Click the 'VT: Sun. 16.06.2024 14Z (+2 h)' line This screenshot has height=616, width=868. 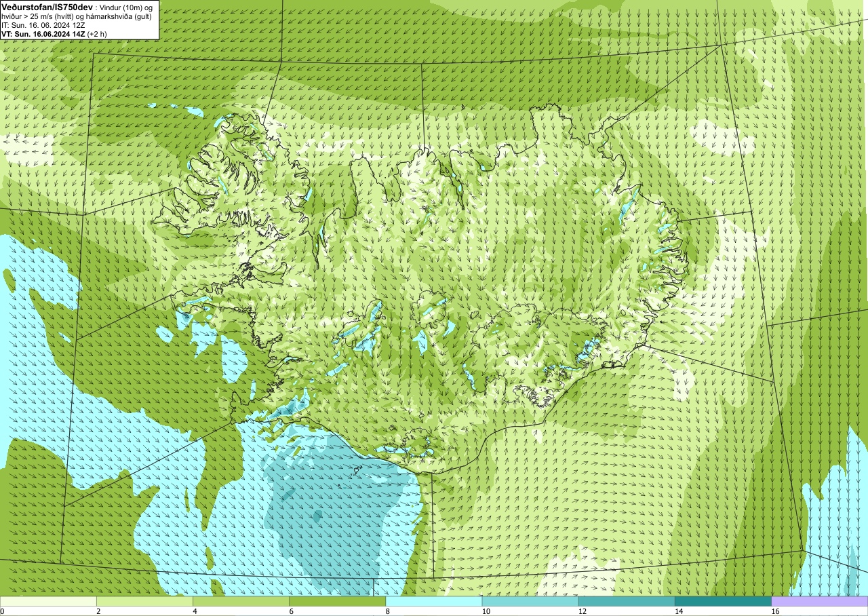click(54, 34)
